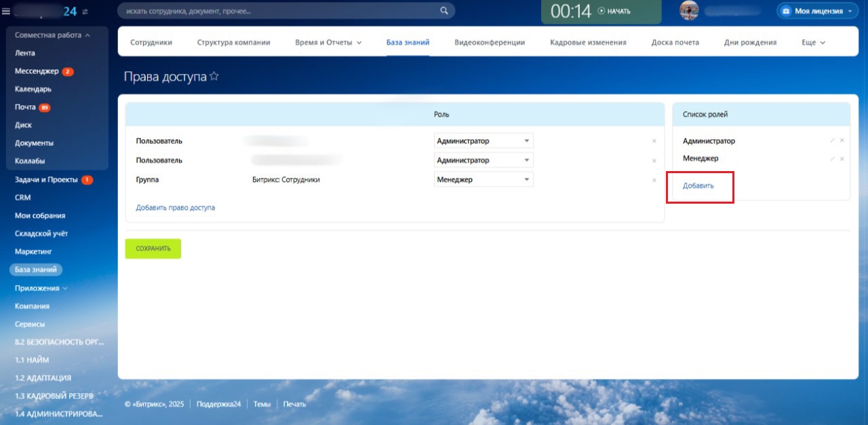Image resolution: width=868 pixels, height=425 pixels.
Task: Star the Права доступа page as favorite
Action: [214, 77]
